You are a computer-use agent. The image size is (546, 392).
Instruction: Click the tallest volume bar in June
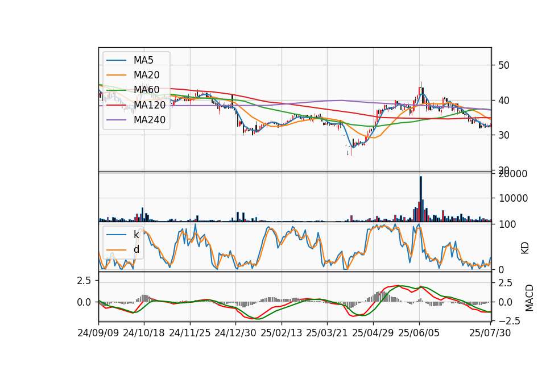[421, 199]
